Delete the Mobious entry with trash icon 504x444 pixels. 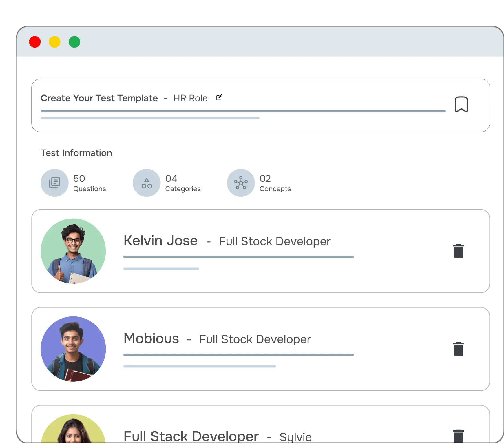[458, 349]
